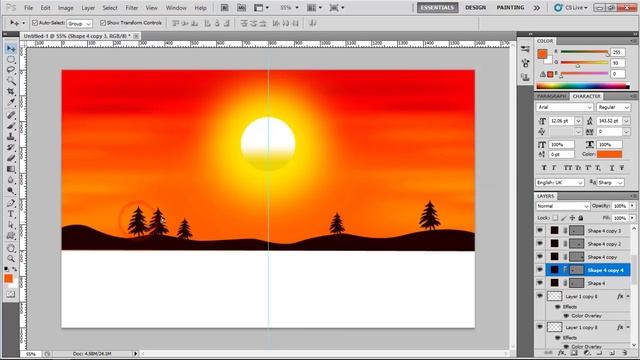Select the Shape 4 copy 2 layer name
Viewport: 640px width, 360px height.
click(604, 244)
